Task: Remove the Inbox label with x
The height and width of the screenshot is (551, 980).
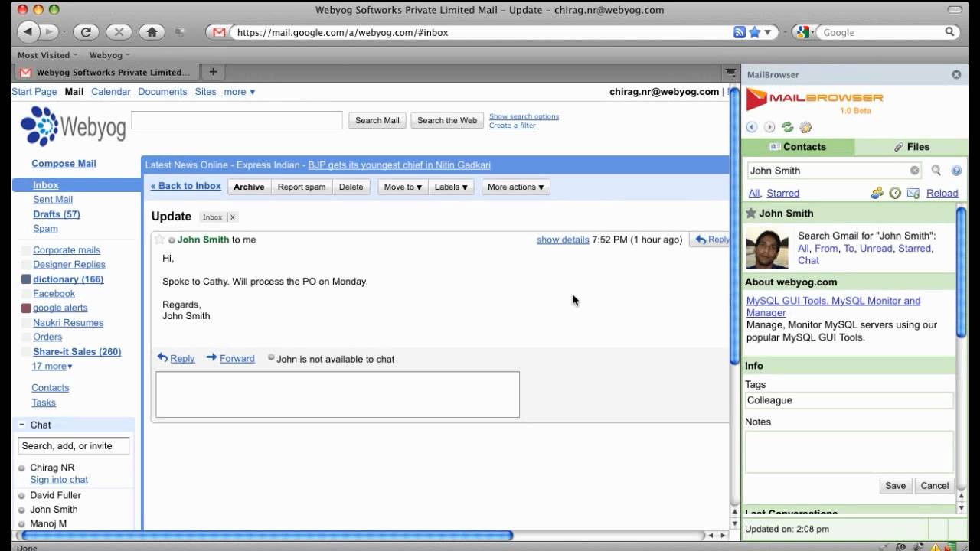Action: 233,217
